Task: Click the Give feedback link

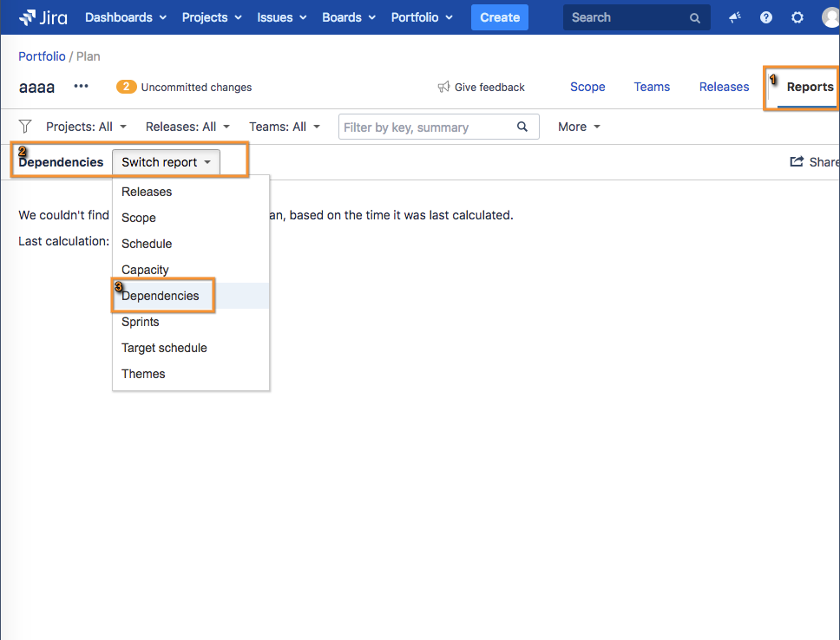Action: (481, 87)
